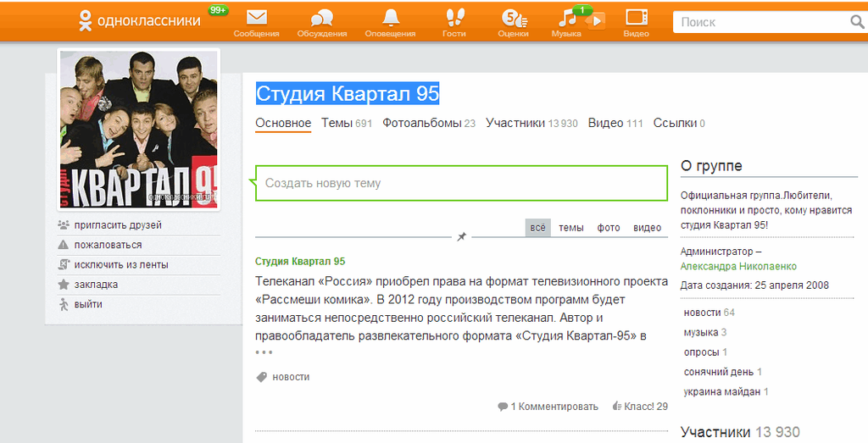Open the Ссылки 0 tab

point(679,124)
